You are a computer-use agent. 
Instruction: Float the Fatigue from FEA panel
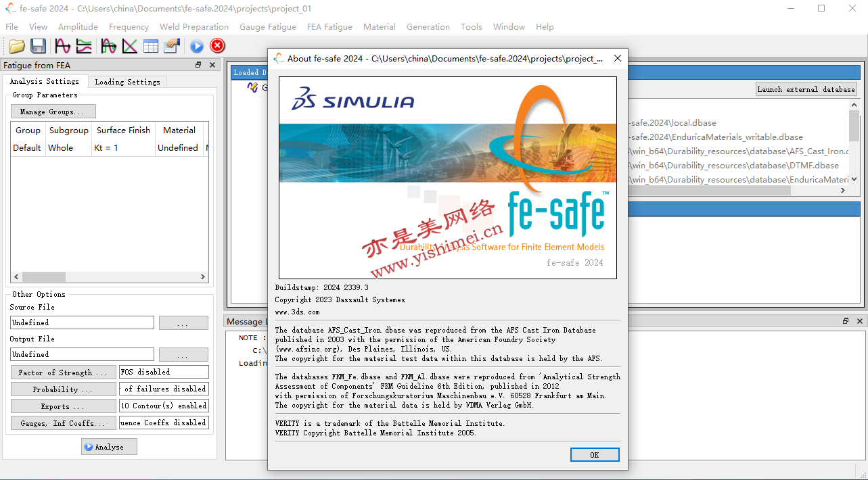click(198, 65)
